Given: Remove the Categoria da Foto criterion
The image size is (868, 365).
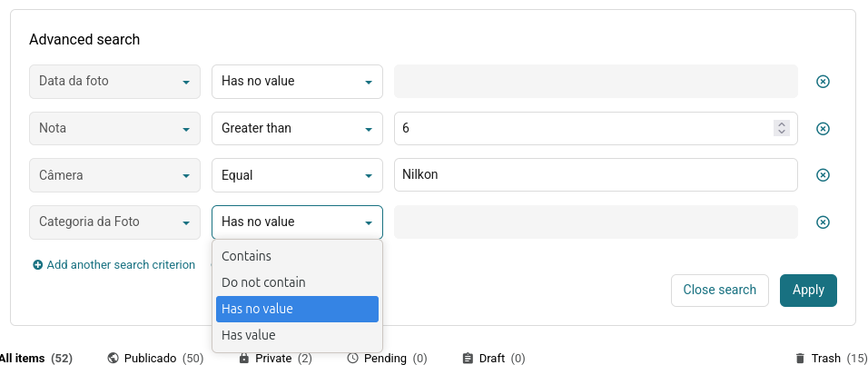Looking at the screenshot, I should 823,222.
